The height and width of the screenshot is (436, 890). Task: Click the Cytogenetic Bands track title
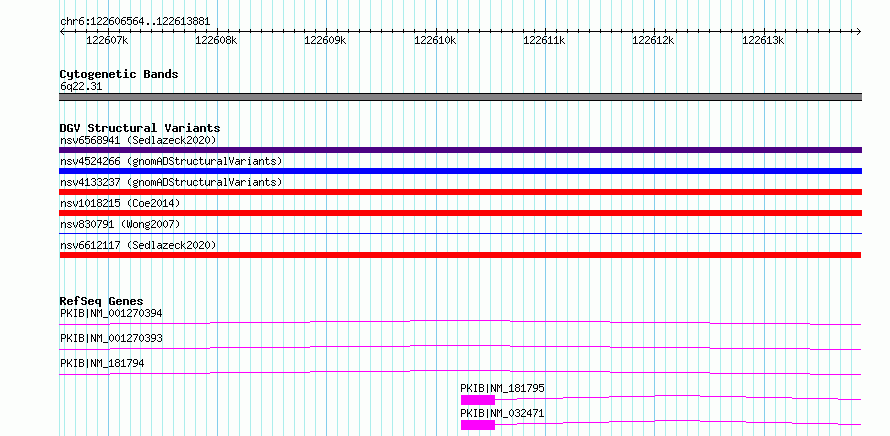pos(119,74)
